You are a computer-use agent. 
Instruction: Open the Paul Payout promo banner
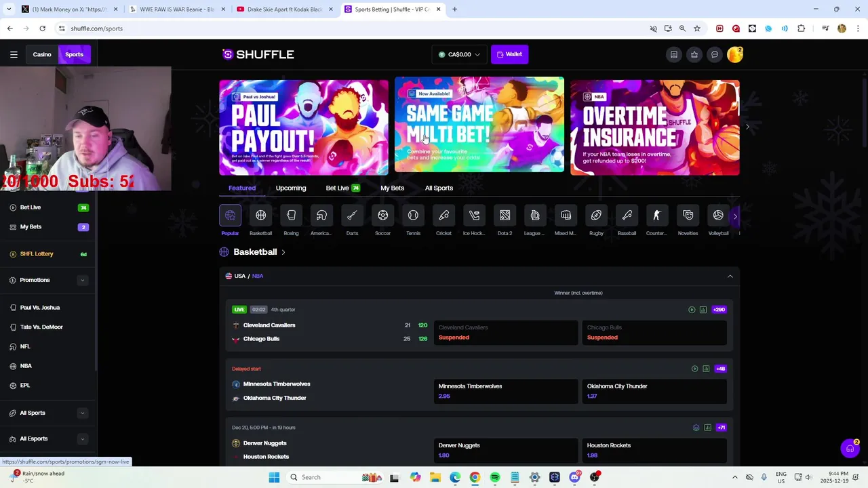click(304, 127)
